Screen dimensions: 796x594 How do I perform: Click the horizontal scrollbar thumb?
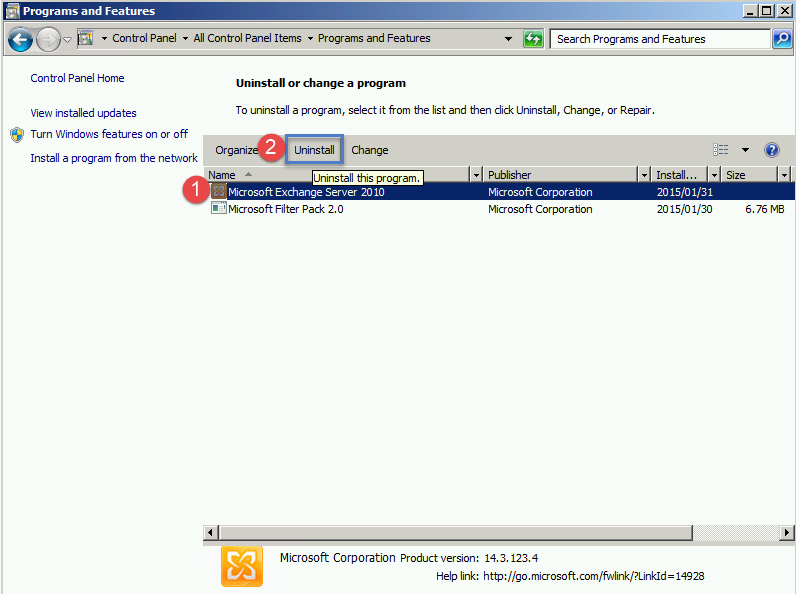[455, 533]
